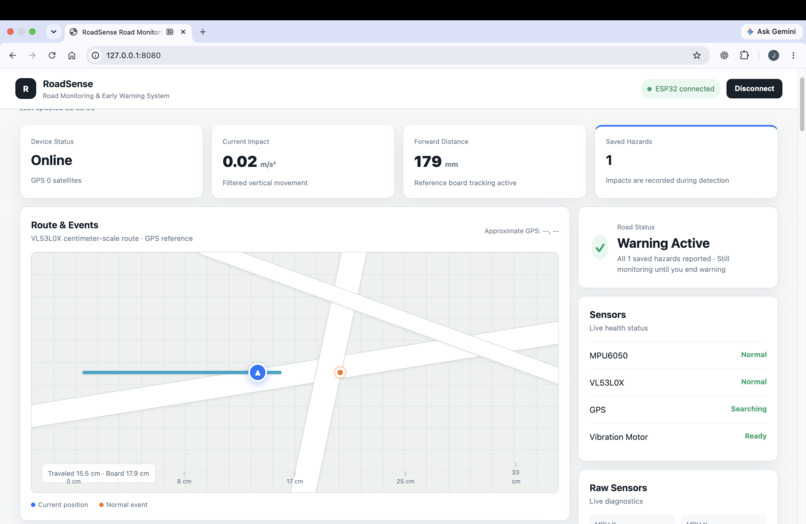The width and height of the screenshot is (806, 524).
Task: Click the Saved Hazards card
Action: point(686,161)
